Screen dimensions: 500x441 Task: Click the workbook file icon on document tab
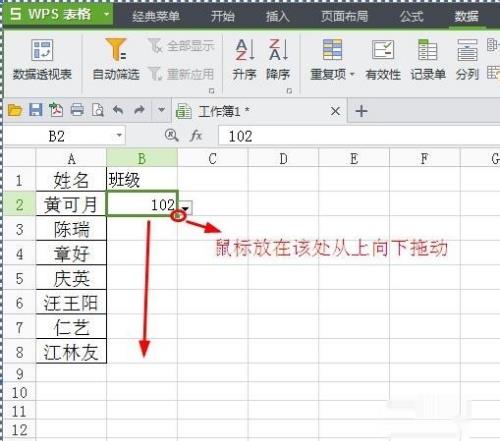coord(184,111)
